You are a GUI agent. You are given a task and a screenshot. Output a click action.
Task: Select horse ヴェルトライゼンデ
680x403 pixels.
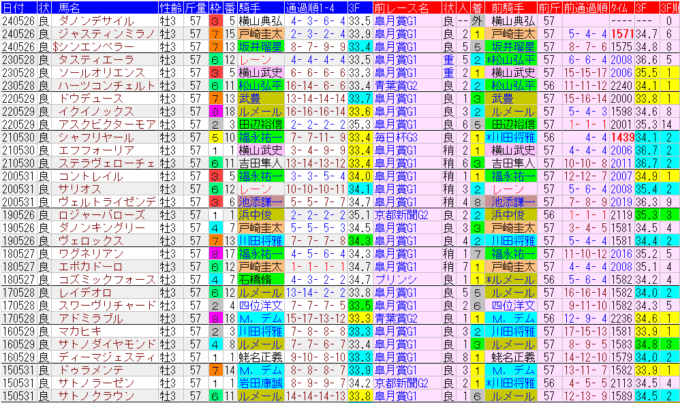point(106,202)
